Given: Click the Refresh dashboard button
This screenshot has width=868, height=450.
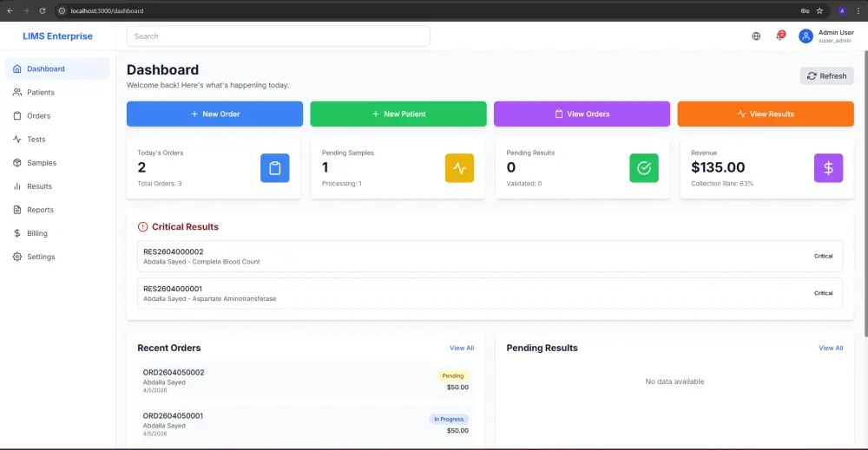Looking at the screenshot, I should tap(827, 75).
